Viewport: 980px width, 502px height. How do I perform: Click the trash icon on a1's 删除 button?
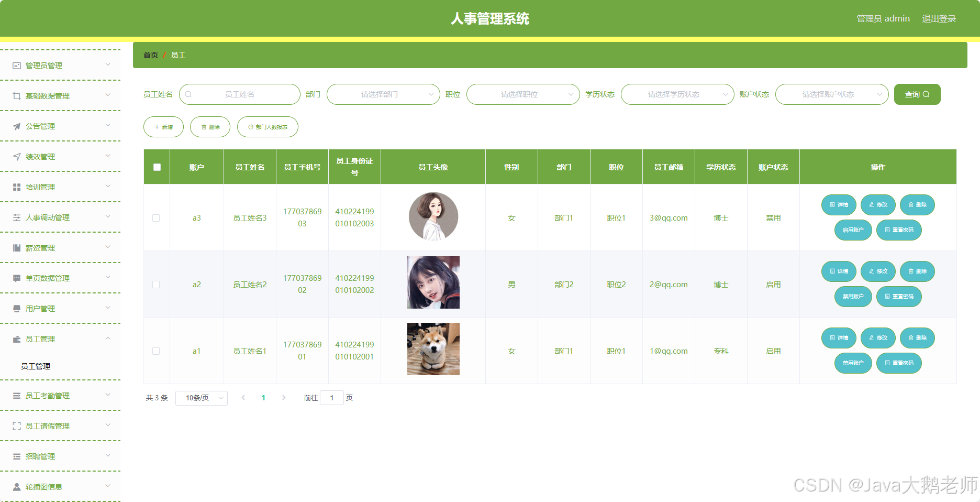(911, 338)
